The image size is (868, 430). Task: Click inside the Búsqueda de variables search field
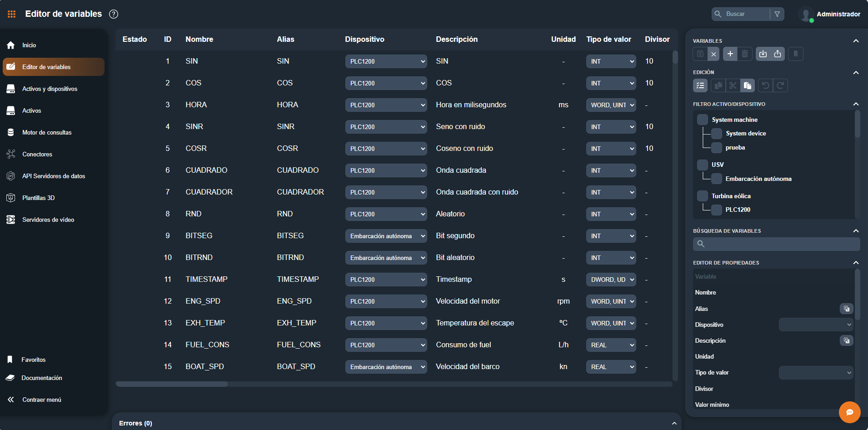(x=776, y=244)
